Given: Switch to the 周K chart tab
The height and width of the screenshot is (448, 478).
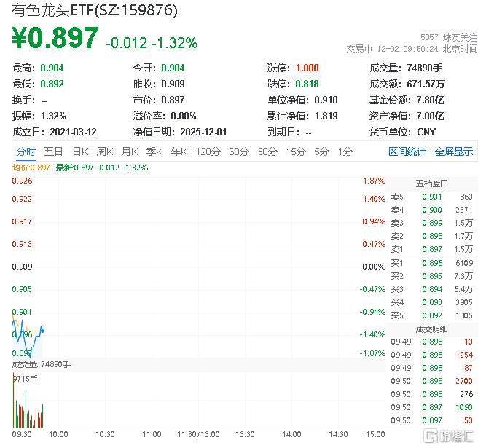Looking at the screenshot, I should [105, 152].
